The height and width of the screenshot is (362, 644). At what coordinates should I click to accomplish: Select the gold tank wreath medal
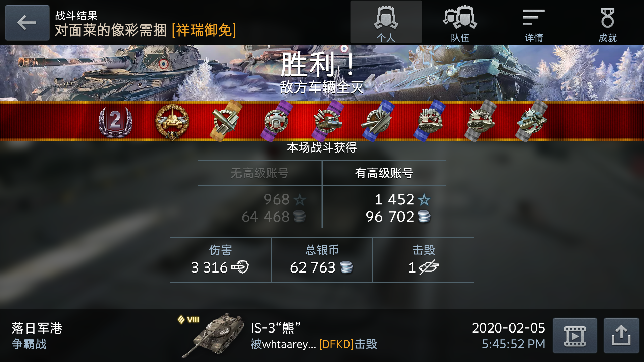(172, 122)
